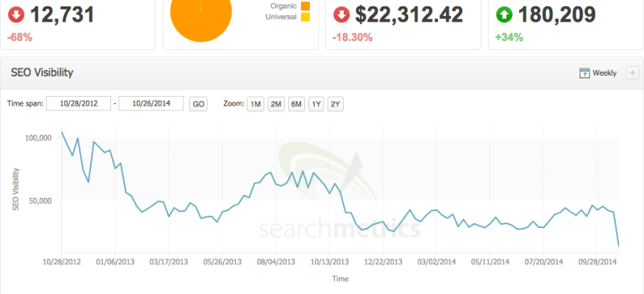Click the 180,209 metric value

point(556,14)
